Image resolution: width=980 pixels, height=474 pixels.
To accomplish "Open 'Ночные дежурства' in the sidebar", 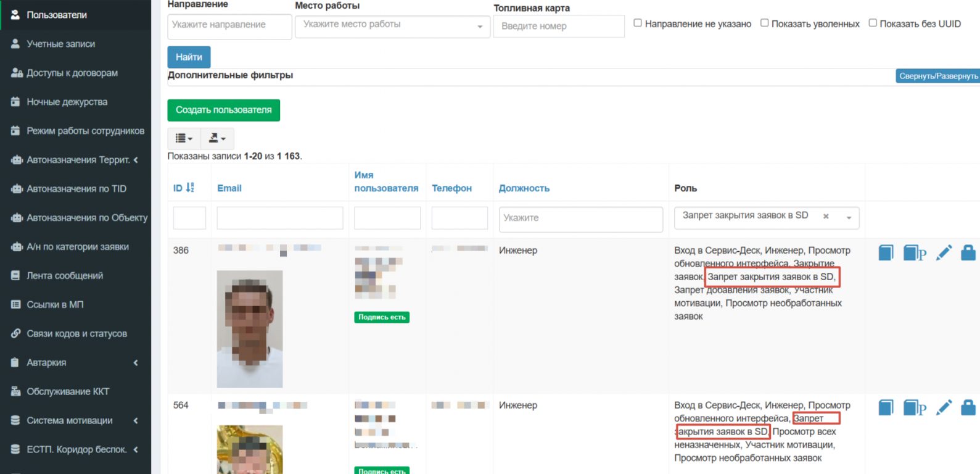I will [x=67, y=102].
